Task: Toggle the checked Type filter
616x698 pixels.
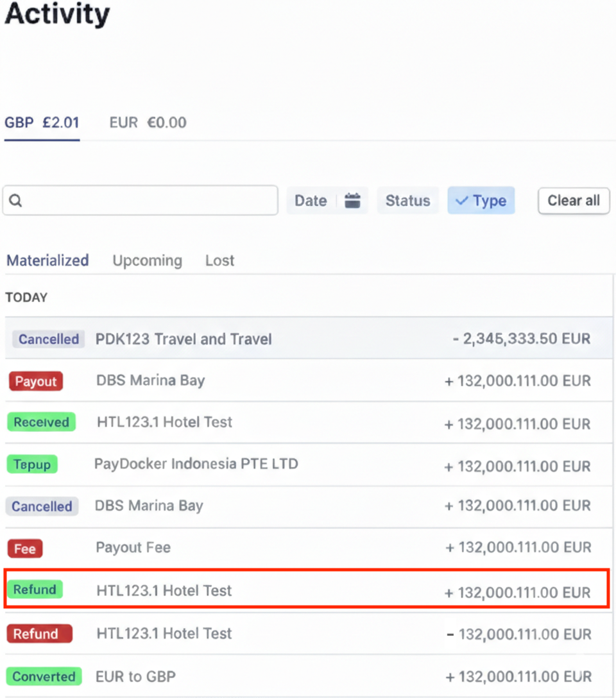Action: (481, 201)
